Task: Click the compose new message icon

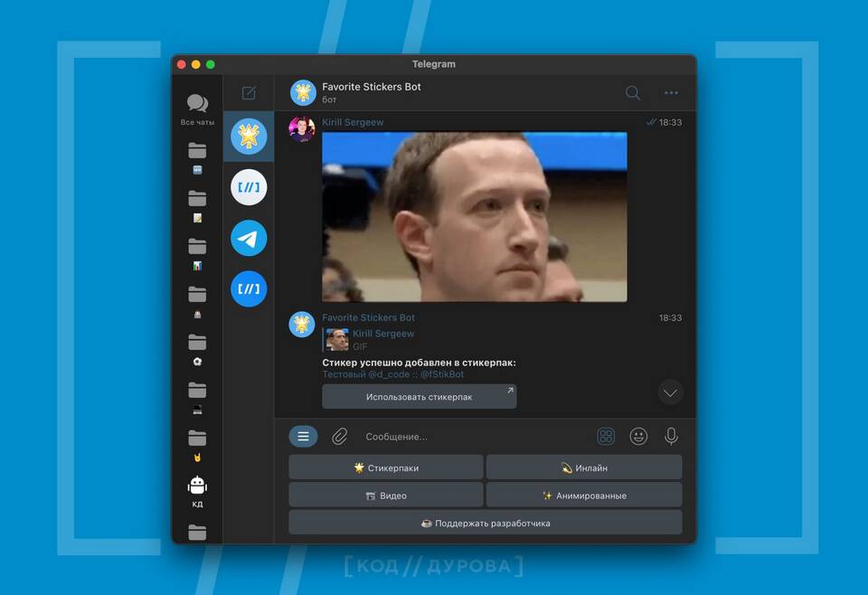Action: (249, 93)
